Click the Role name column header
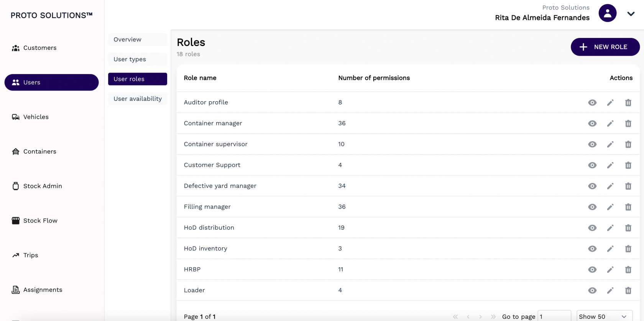 (200, 78)
